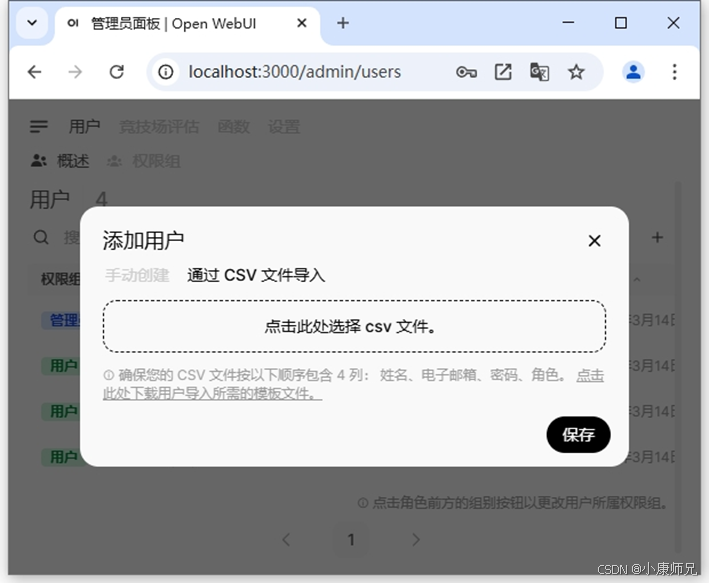709x583 pixels.
Task: Select the 权限组 section
Action: click(x=143, y=161)
